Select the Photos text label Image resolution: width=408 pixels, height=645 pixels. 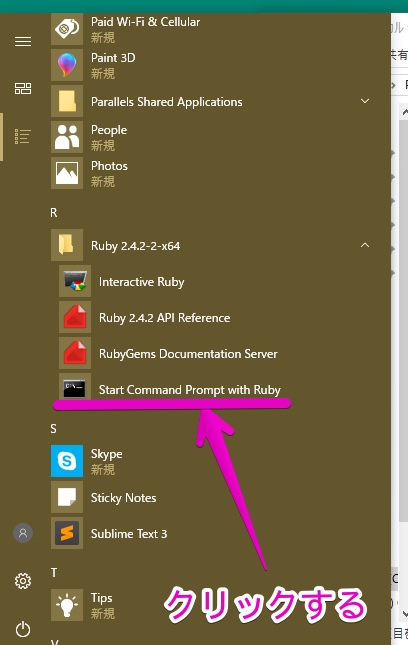coord(109,166)
